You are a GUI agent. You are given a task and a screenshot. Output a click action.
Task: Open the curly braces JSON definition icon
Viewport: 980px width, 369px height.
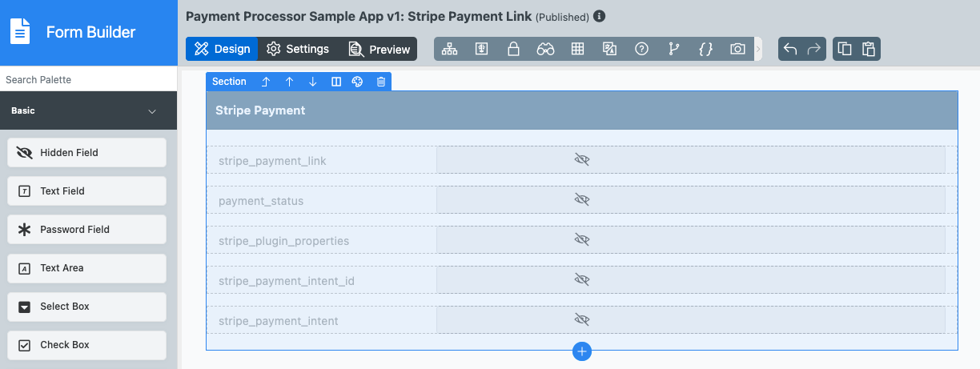[x=705, y=49]
